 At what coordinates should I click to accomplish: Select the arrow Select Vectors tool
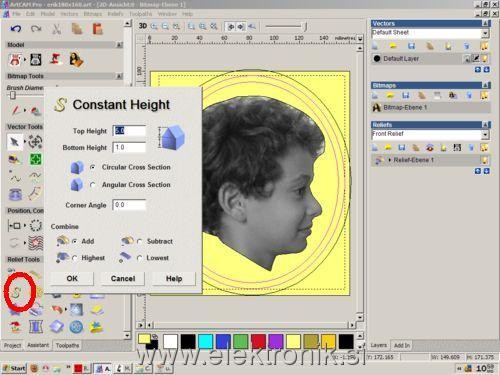tap(15, 142)
